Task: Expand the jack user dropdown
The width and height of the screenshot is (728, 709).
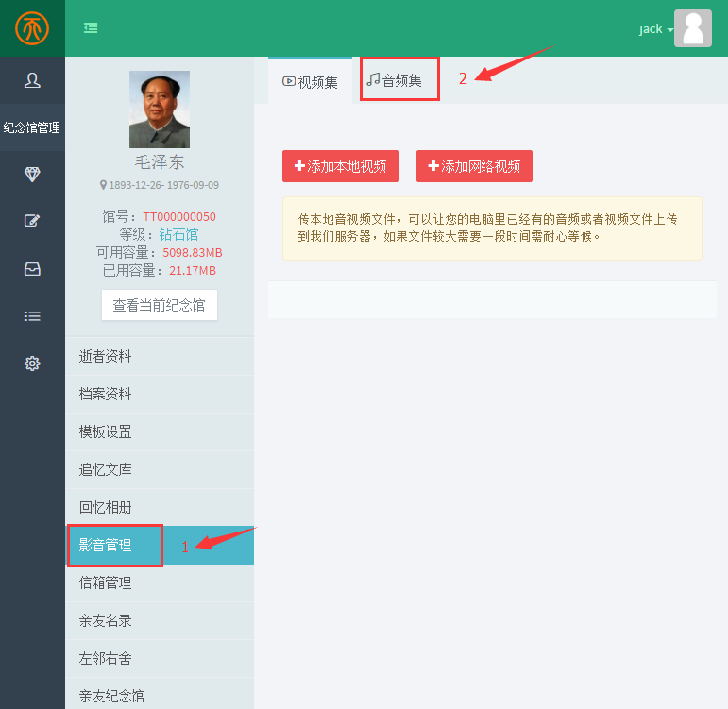Action: 655,29
